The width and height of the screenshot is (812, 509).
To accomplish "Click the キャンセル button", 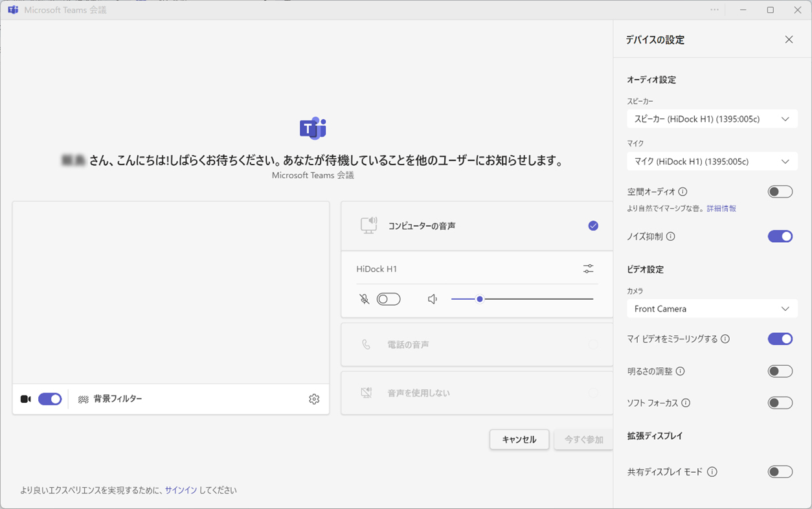I will 519,440.
